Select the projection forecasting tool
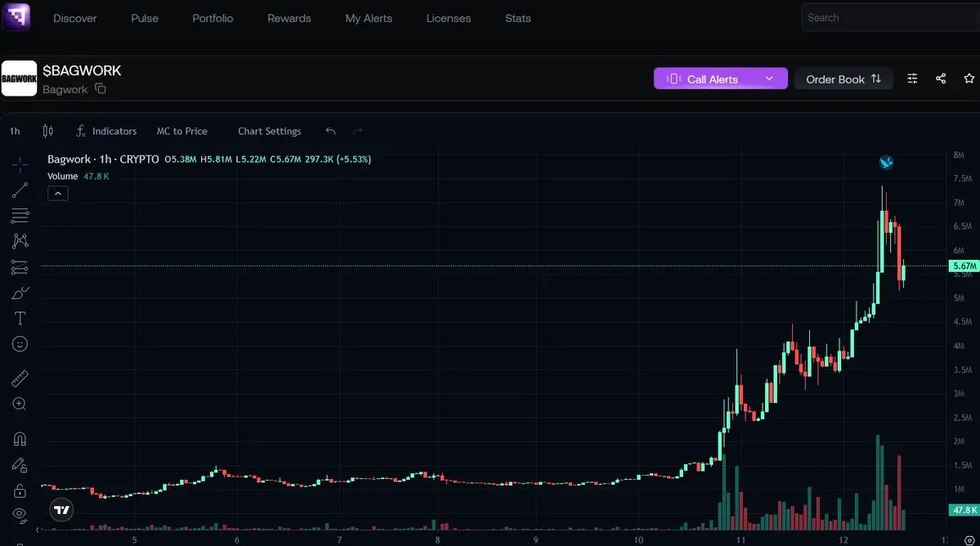Image resolution: width=980 pixels, height=546 pixels. click(x=20, y=267)
